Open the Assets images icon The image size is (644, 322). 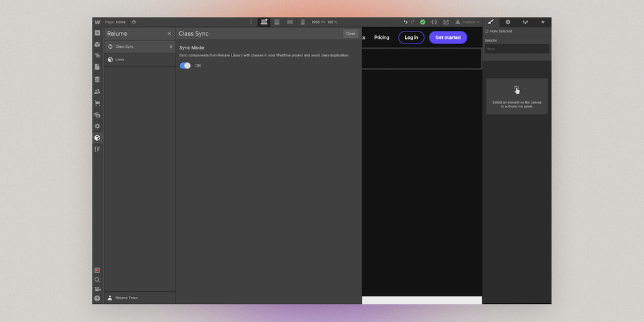tap(97, 115)
